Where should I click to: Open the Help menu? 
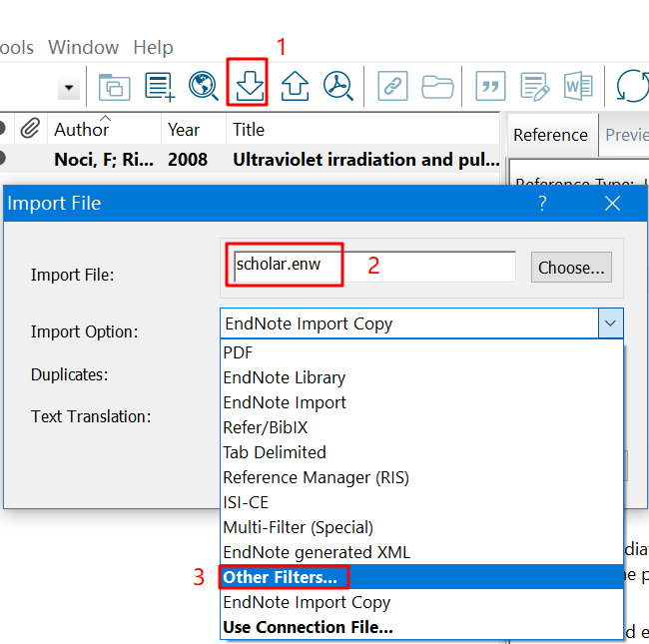[153, 47]
